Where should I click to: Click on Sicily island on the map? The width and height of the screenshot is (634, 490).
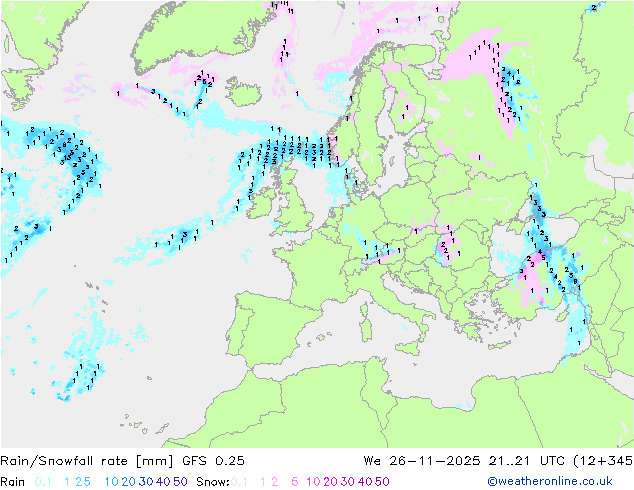click(x=409, y=348)
